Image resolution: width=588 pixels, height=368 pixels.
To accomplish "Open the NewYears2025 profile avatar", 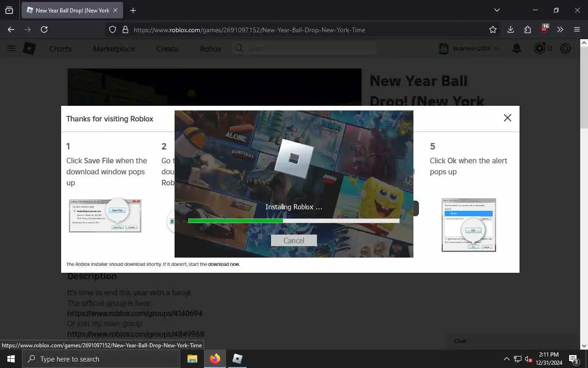I will [x=443, y=49].
